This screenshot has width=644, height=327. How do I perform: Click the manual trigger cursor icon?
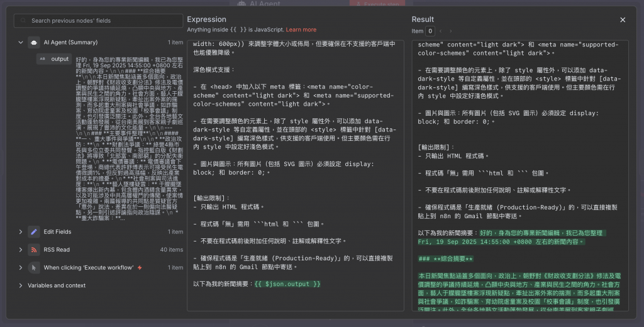click(x=34, y=267)
